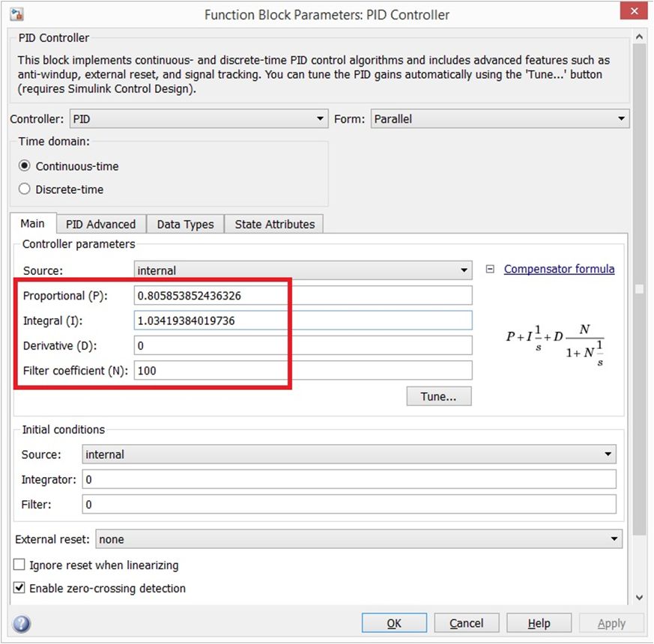Screen dimensions: 654x644
Task: Click the Integrator initial condition field
Action: 349,479
